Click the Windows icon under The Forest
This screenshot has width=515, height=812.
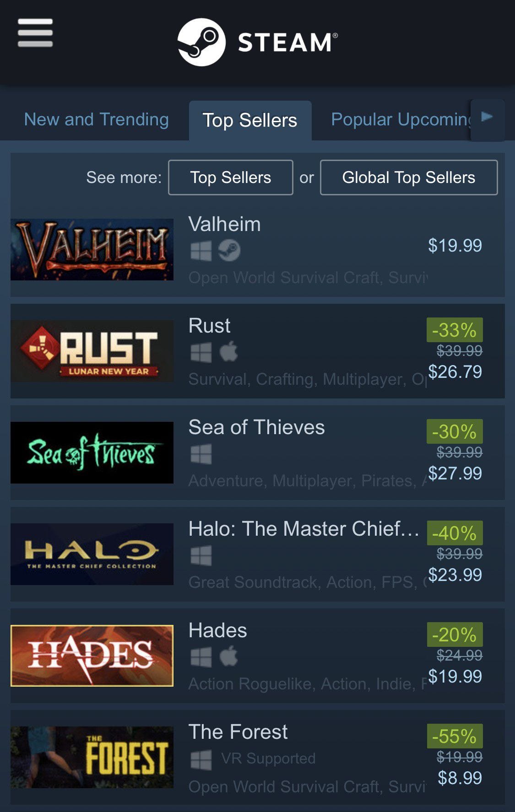coord(201,759)
